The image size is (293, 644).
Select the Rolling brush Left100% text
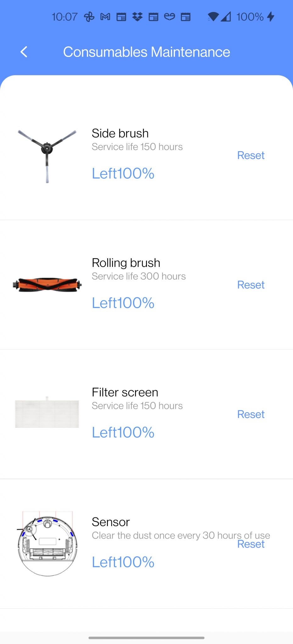click(x=123, y=303)
